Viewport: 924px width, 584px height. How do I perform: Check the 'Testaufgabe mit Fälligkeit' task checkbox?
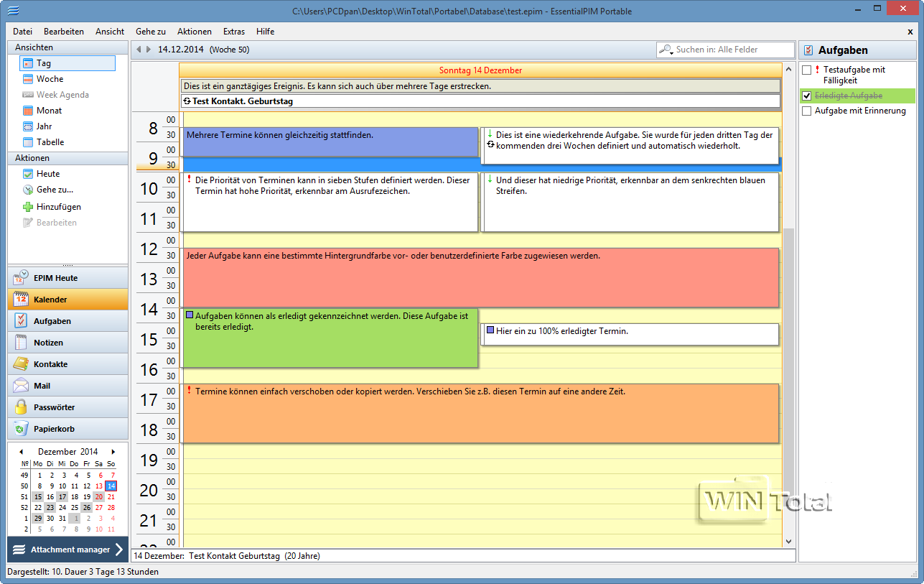tap(807, 70)
